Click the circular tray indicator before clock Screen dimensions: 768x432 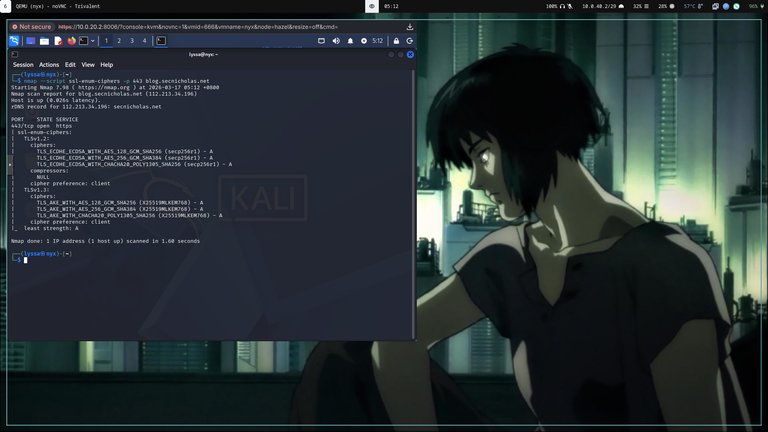pos(364,41)
